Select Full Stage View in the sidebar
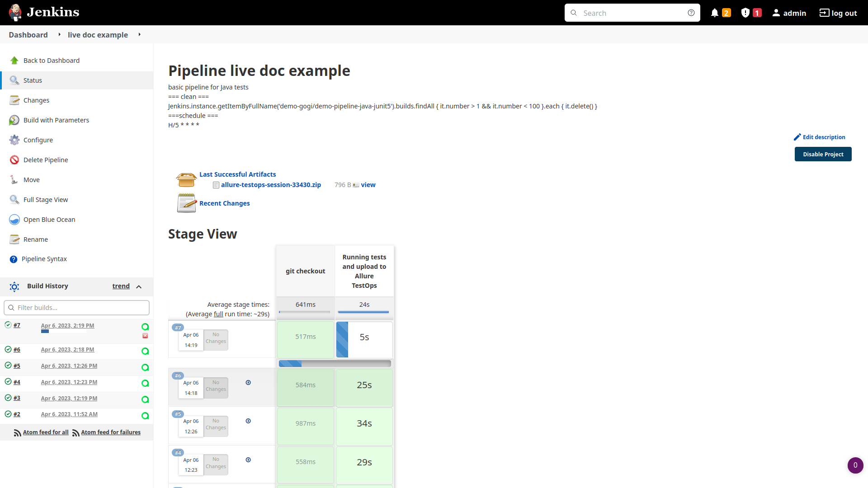 pos(45,200)
